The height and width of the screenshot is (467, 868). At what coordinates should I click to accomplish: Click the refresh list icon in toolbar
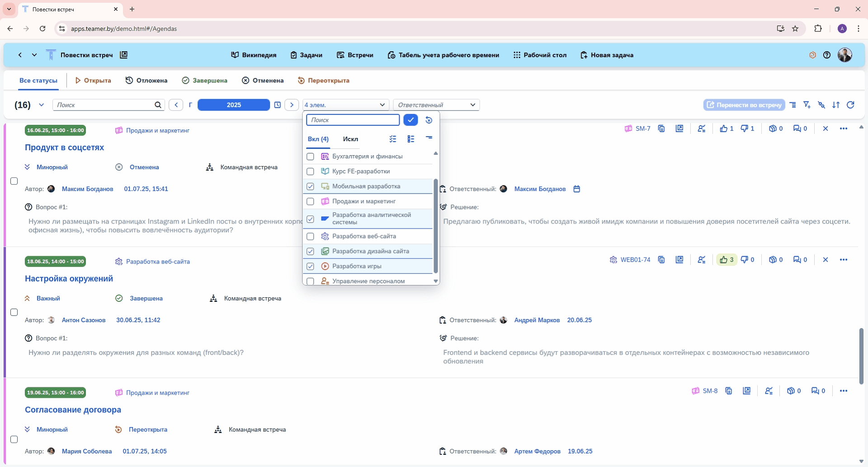click(850, 105)
